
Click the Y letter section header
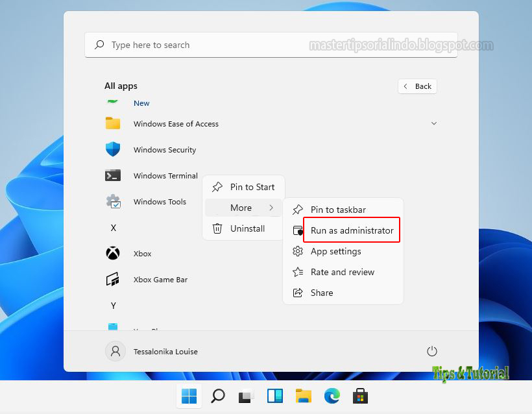[114, 306]
